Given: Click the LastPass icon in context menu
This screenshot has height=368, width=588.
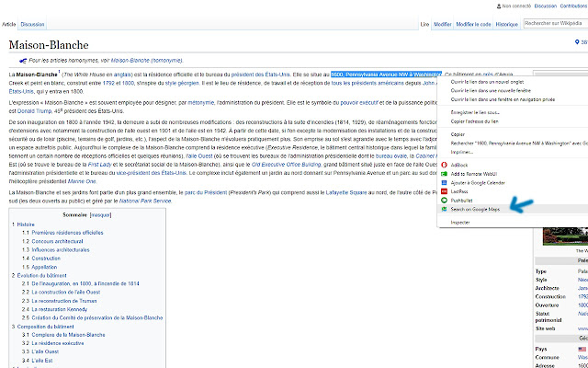Looking at the screenshot, I should click(444, 191).
